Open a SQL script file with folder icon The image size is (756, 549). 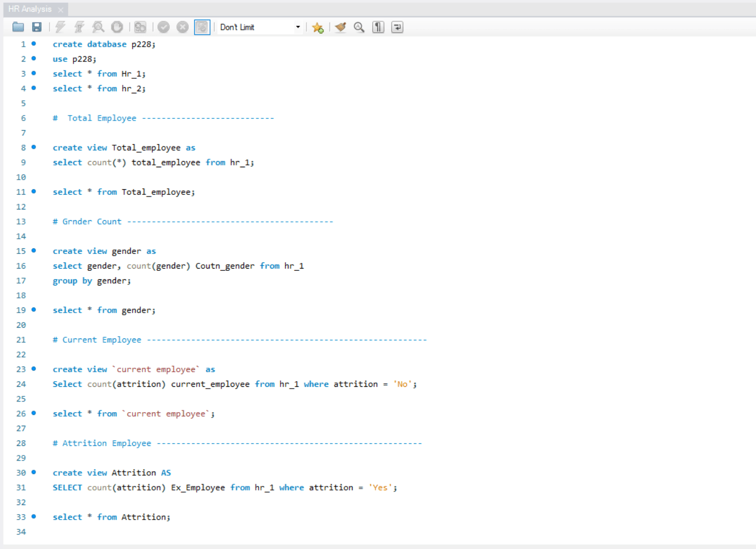[x=18, y=27]
